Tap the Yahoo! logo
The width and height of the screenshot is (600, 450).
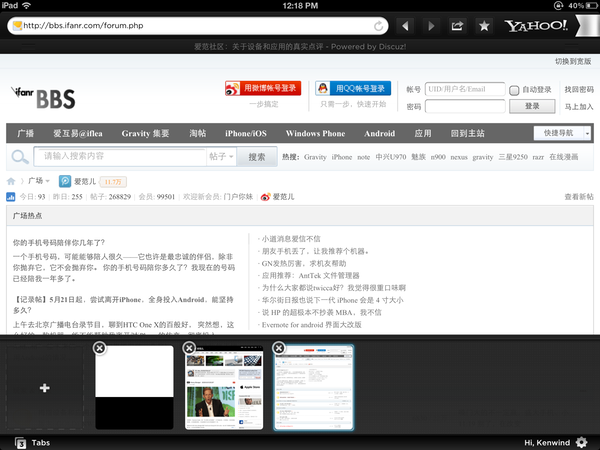point(536,26)
